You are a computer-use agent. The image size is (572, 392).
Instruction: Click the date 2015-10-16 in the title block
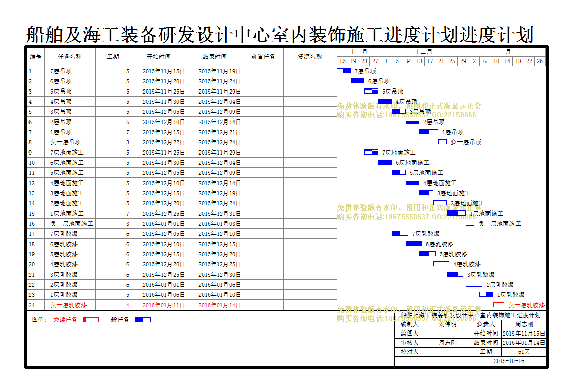point(508,361)
